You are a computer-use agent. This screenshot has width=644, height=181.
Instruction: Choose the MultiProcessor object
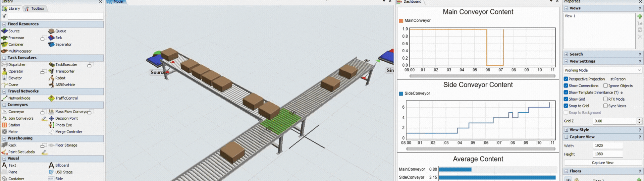click(x=16, y=51)
